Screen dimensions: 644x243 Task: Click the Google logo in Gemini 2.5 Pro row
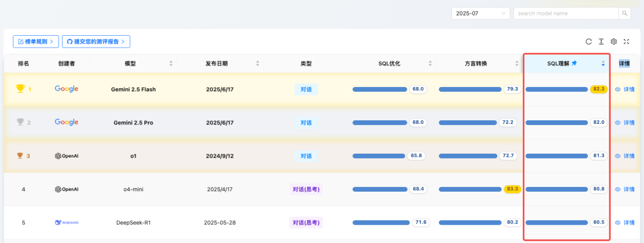pos(66,122)
